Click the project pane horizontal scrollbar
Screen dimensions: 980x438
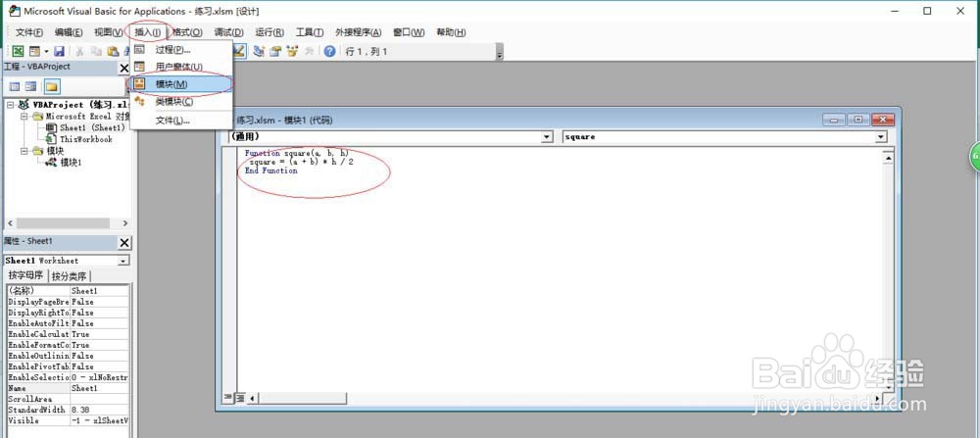pyautogui.click(x=63, y=223)
